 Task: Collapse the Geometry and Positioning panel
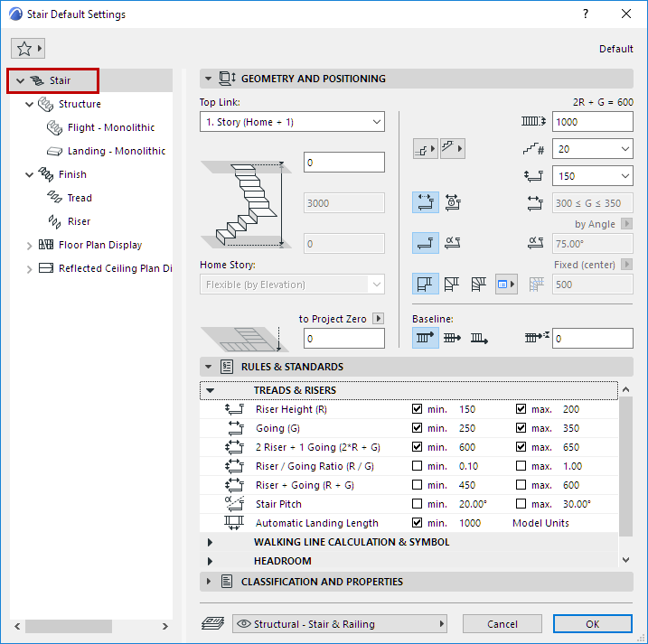click(x=208, y=79)
